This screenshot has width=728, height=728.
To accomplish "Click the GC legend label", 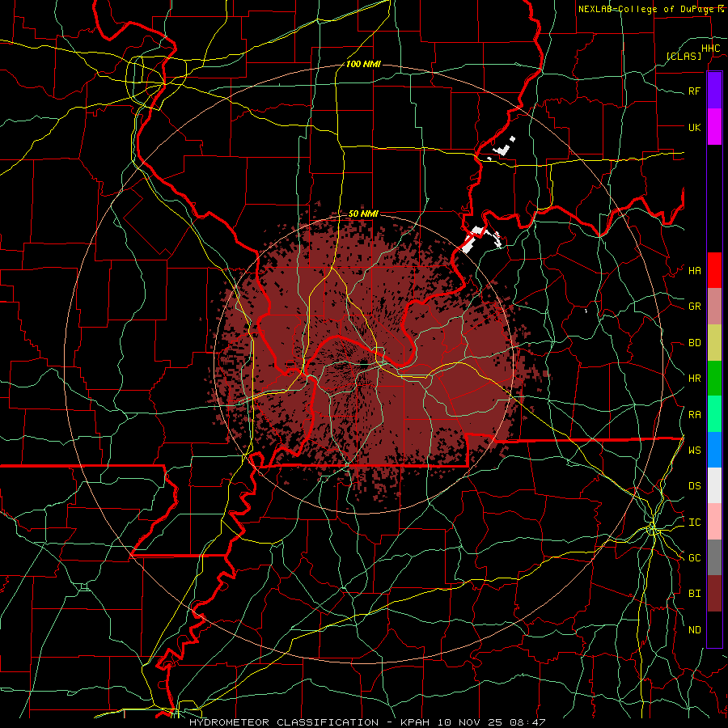I will click(x=695, y=558).
